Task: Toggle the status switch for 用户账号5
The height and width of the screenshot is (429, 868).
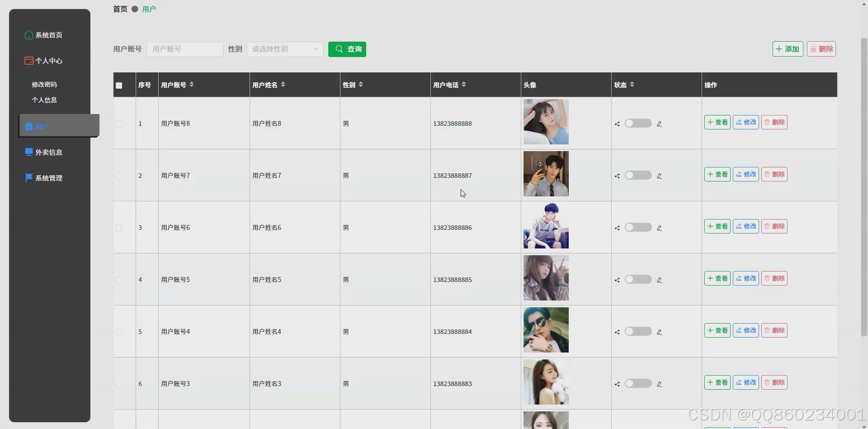Action: [x=638, y=279]
